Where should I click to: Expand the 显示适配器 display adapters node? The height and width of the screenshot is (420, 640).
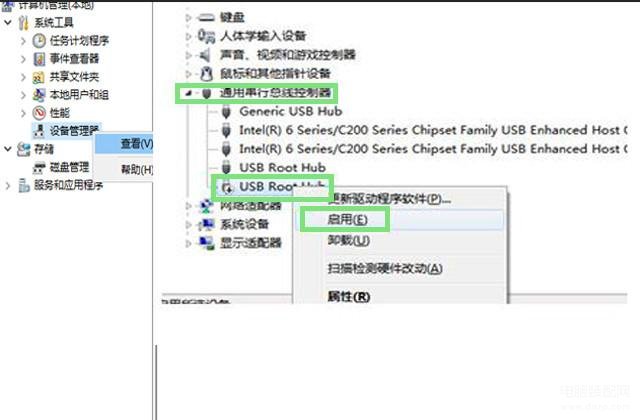(188, 244)
